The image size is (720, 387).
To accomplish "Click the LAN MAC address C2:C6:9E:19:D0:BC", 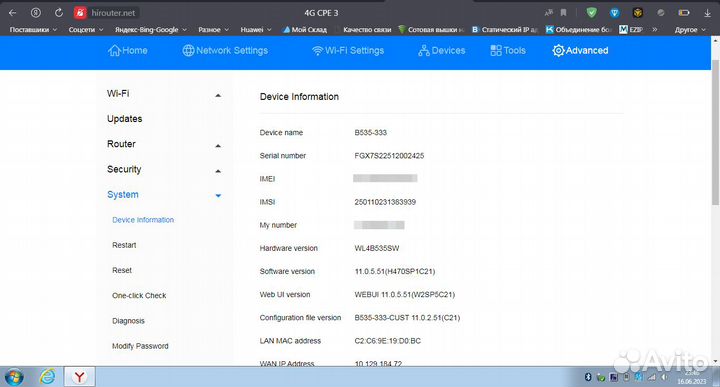I will pos(387,341).
